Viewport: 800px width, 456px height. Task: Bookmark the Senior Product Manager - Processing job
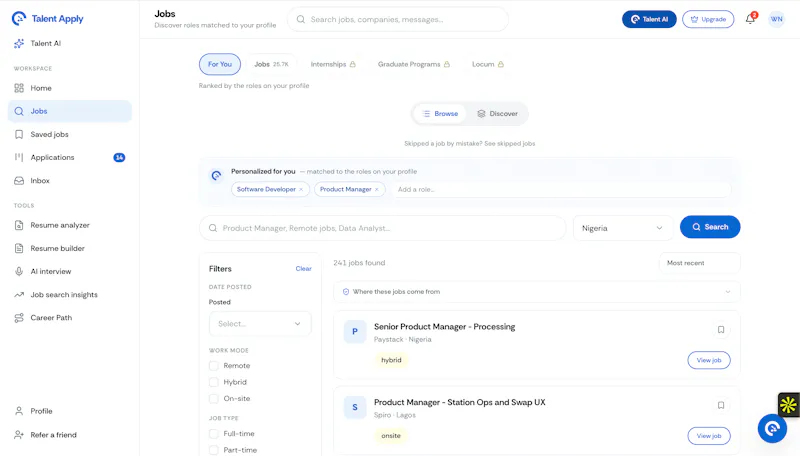721,330
